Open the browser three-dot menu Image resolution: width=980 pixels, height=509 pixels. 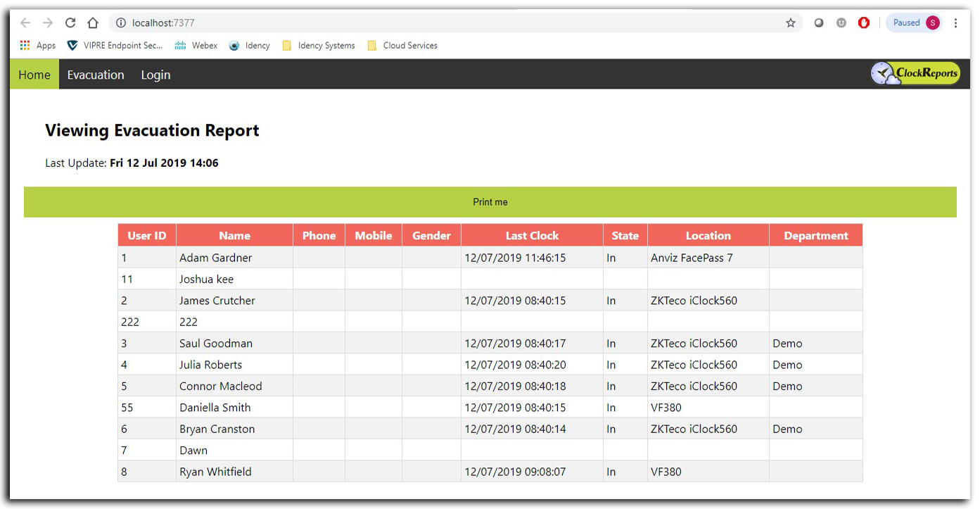(955, 23)
